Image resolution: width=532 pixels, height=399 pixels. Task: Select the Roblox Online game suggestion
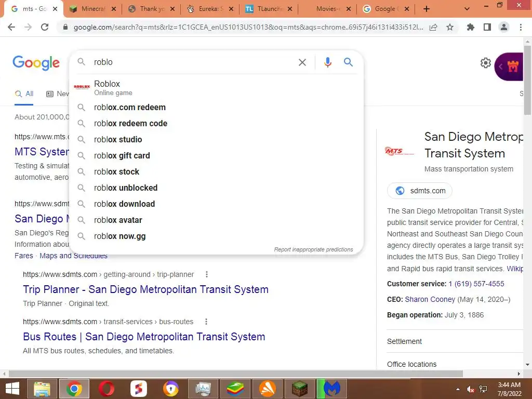216,87
